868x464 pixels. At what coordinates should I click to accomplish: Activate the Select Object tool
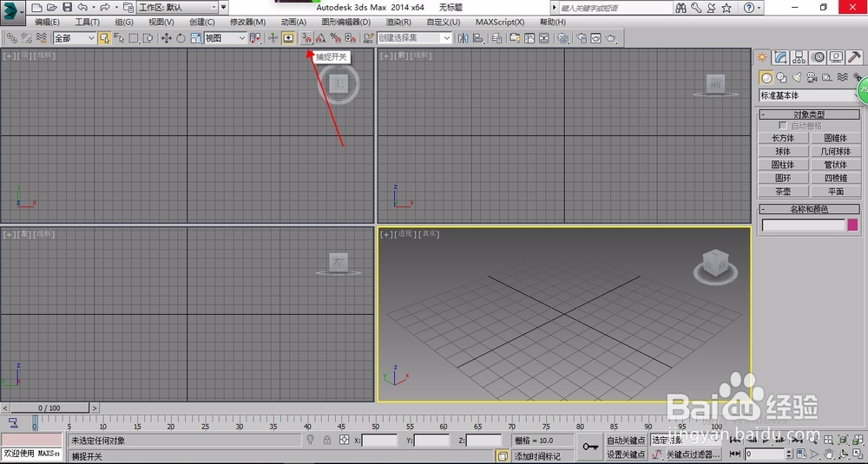[104, 37]
